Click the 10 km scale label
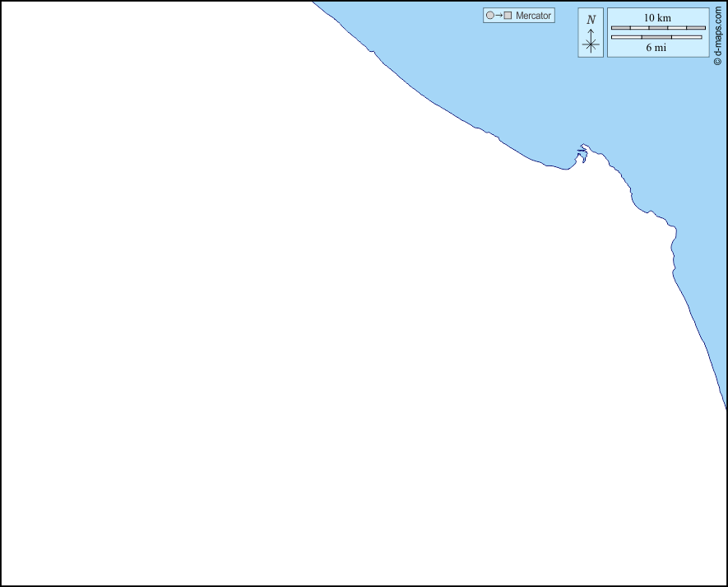Screen dimensions: 728x587 [x=656, y=17]
